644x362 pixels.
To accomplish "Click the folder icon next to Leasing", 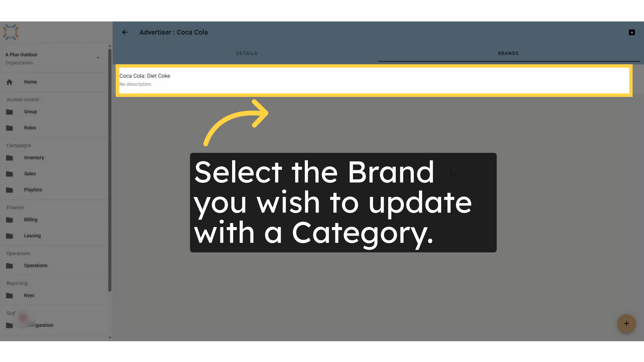I will coord(9,236).
